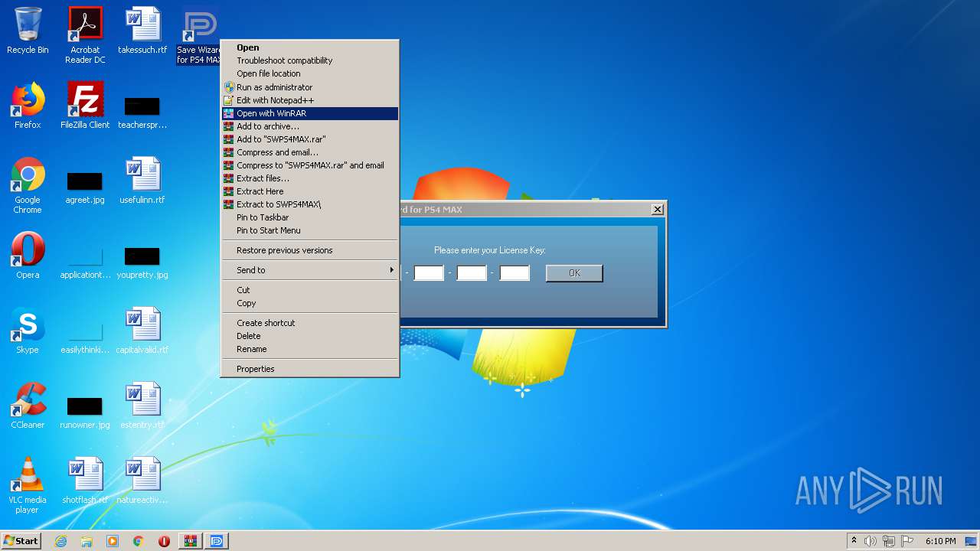980x551 pixels.
Task: Expand the Send to submenu
Action: click(x=309, y=270)
